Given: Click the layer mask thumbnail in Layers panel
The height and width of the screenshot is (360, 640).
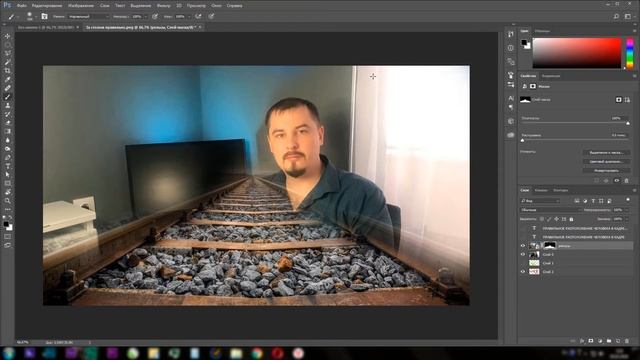Looking at the screenshot, I should [x=550, y=245].
